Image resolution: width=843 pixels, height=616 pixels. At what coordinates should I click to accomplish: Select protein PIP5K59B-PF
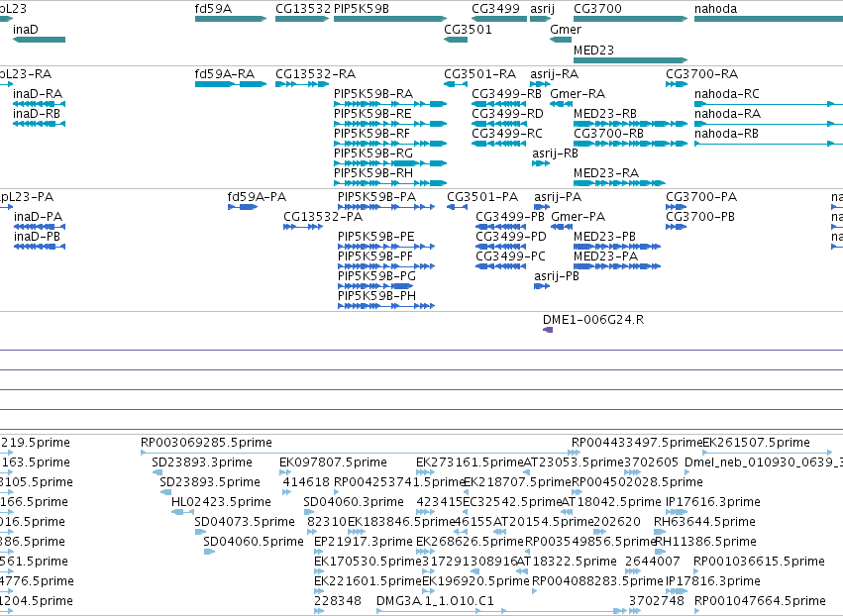pyautogui.click(x=386, y=266)
